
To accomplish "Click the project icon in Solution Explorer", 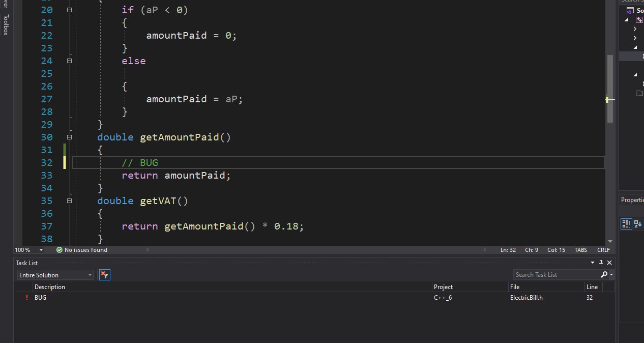I will 639,20.
